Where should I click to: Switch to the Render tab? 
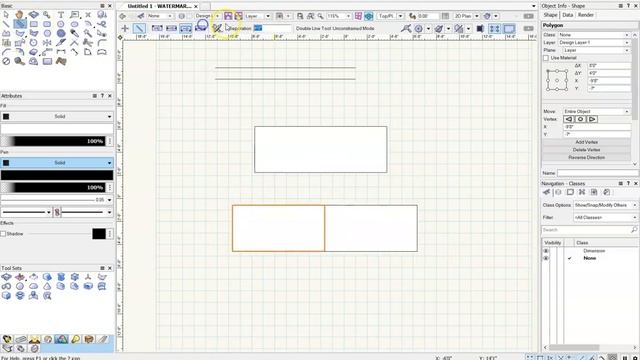(586, 15)
